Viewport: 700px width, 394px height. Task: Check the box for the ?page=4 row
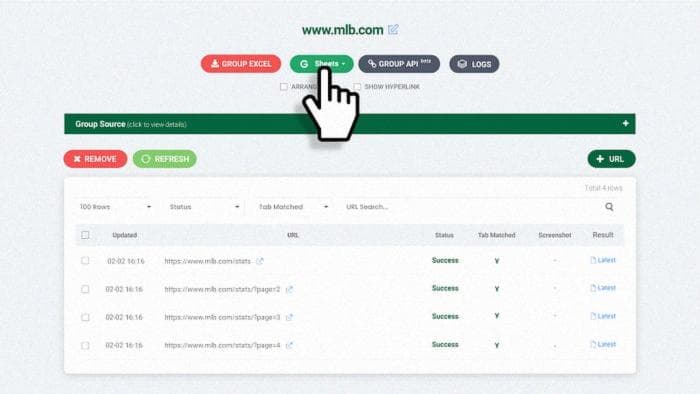[85, 345]
